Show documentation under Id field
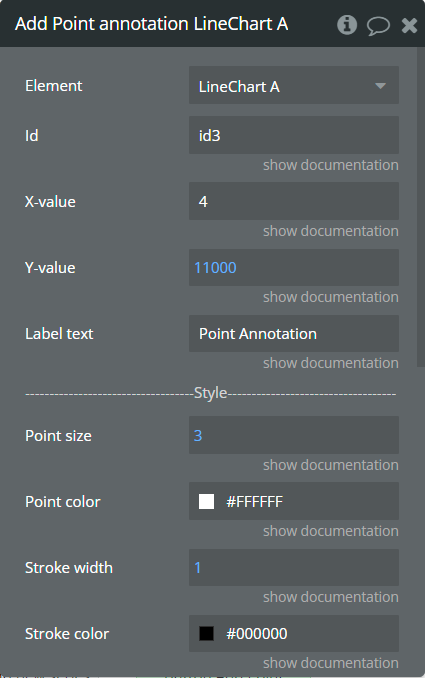The height and width of the screenshot is (678, 425). (331, 165)
